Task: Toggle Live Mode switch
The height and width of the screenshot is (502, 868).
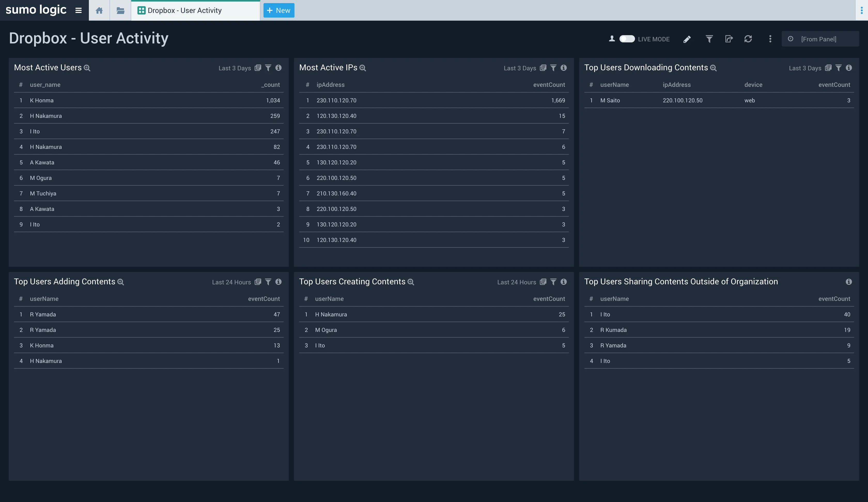Action: pyautogui.click(x=627, y=39)
